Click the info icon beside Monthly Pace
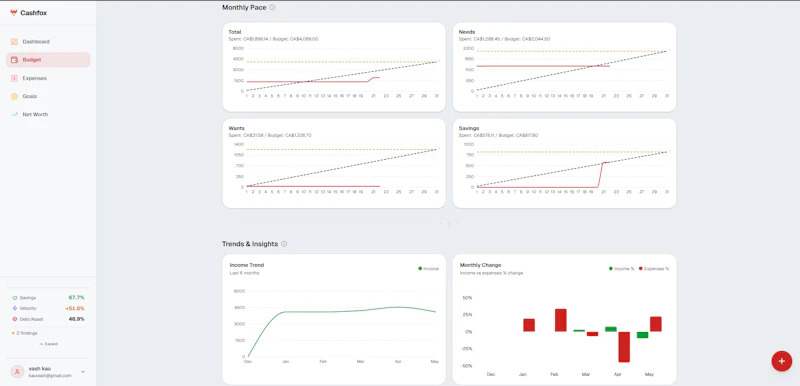The height and width of the screenshot is (386, 800). click(x=272, y=8)
